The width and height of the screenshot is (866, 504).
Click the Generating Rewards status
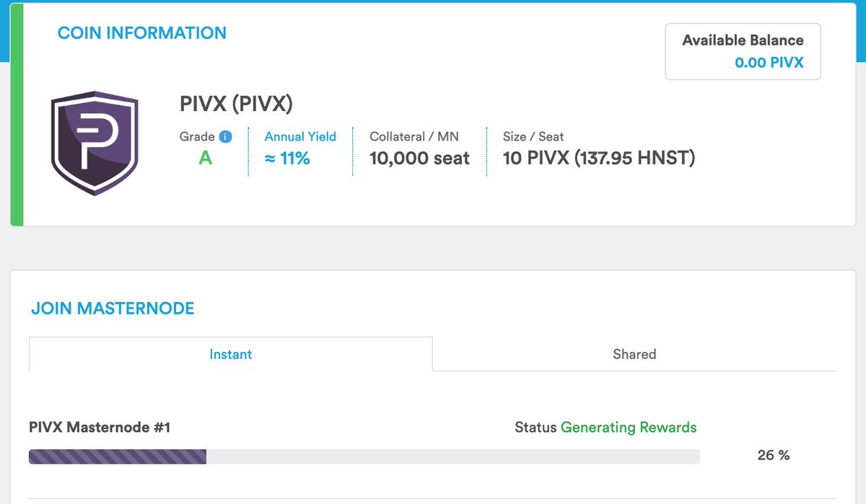(629, 428)
